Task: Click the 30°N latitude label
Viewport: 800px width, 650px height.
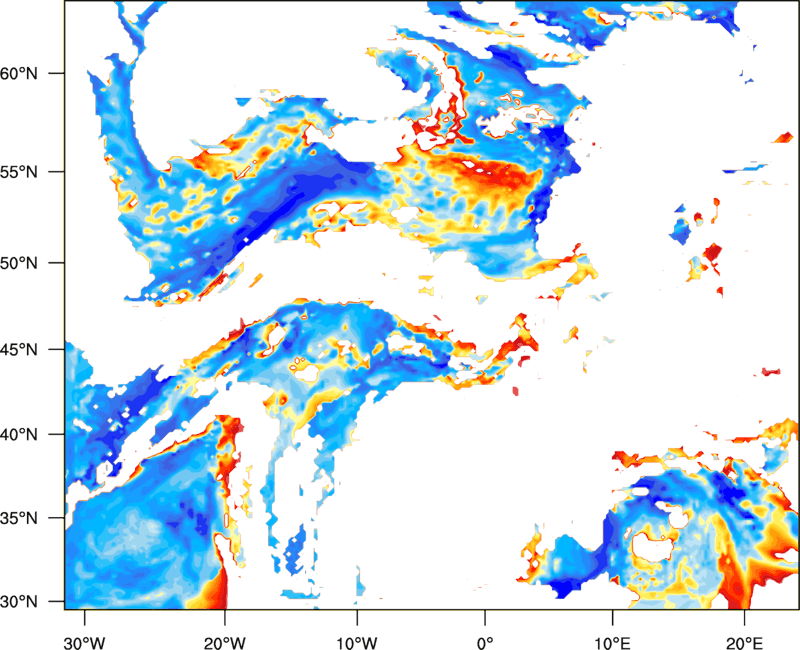Action: coord(18,602)
